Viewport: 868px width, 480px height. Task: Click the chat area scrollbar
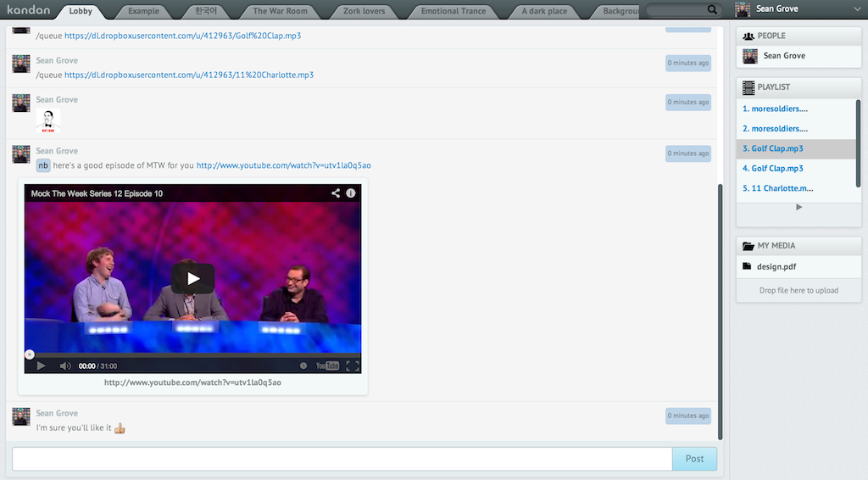pos(721,312)
